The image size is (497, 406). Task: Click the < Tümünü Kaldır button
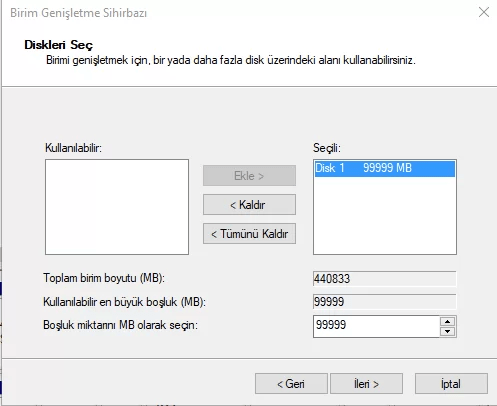click(249, 233)
